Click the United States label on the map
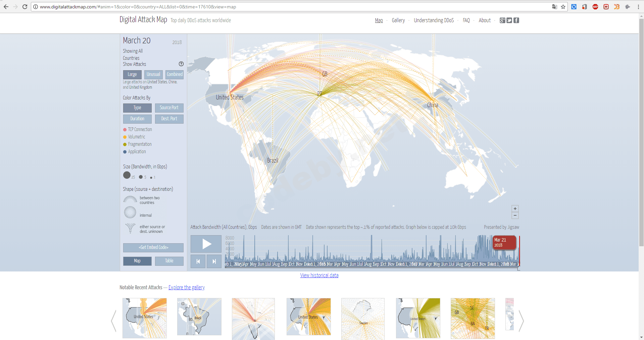The height and width of the screenshot is (340, 644). [x=230, y=97]
